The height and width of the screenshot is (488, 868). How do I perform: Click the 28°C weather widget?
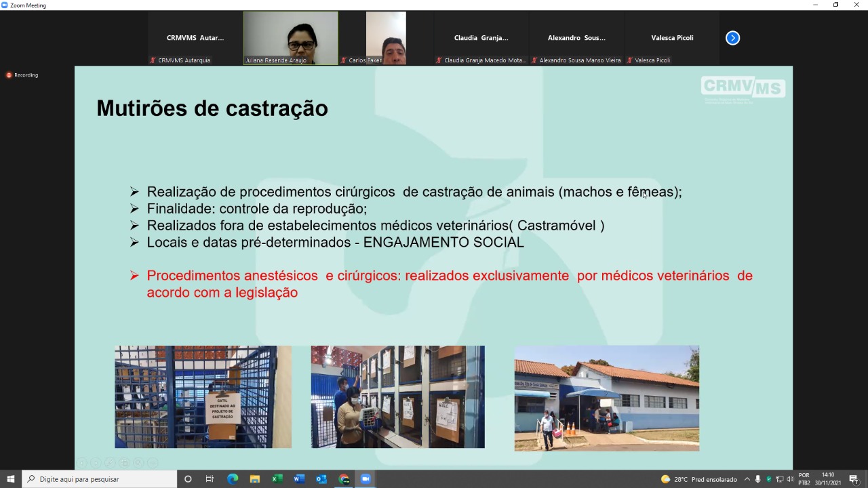[698, 479]
